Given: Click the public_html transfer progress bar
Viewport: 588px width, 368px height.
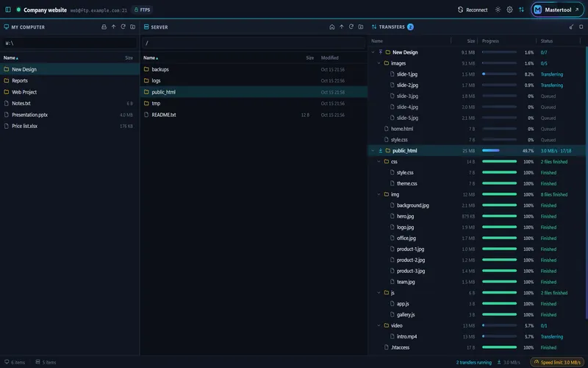Looking at the screenshot, I should tap(499, 151).
